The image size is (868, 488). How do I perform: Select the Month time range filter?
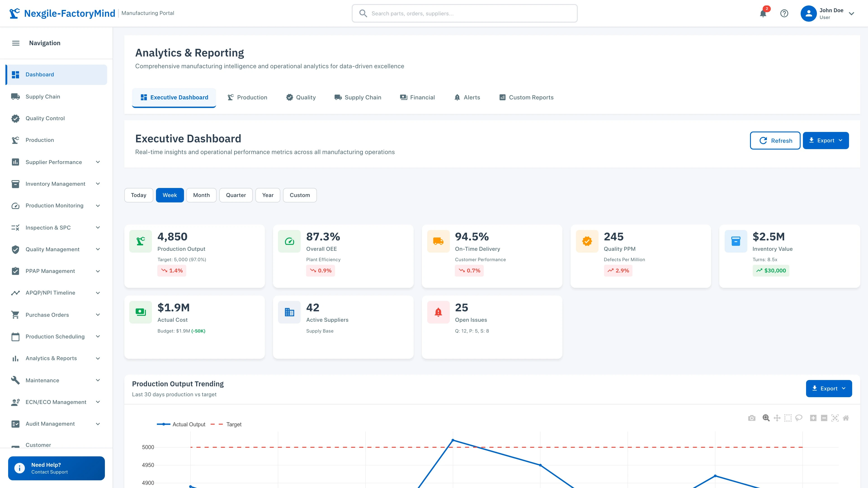tap(201, 195)
